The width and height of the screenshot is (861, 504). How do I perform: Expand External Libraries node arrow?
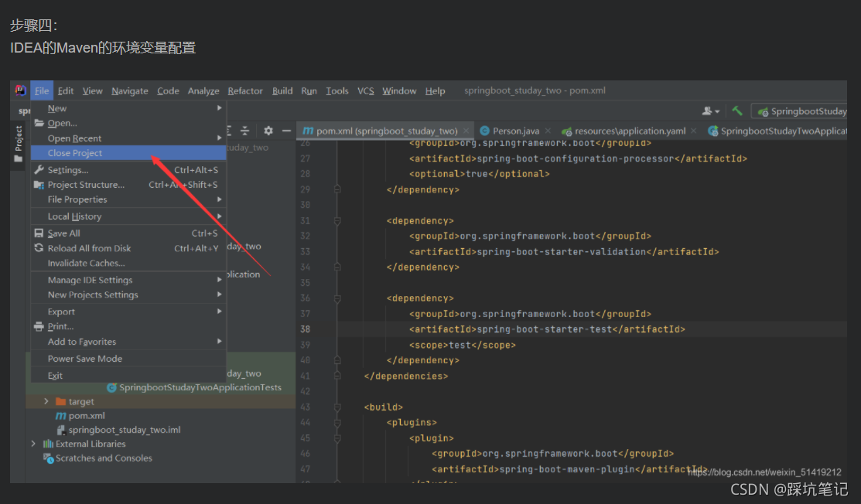coord(33,444)
